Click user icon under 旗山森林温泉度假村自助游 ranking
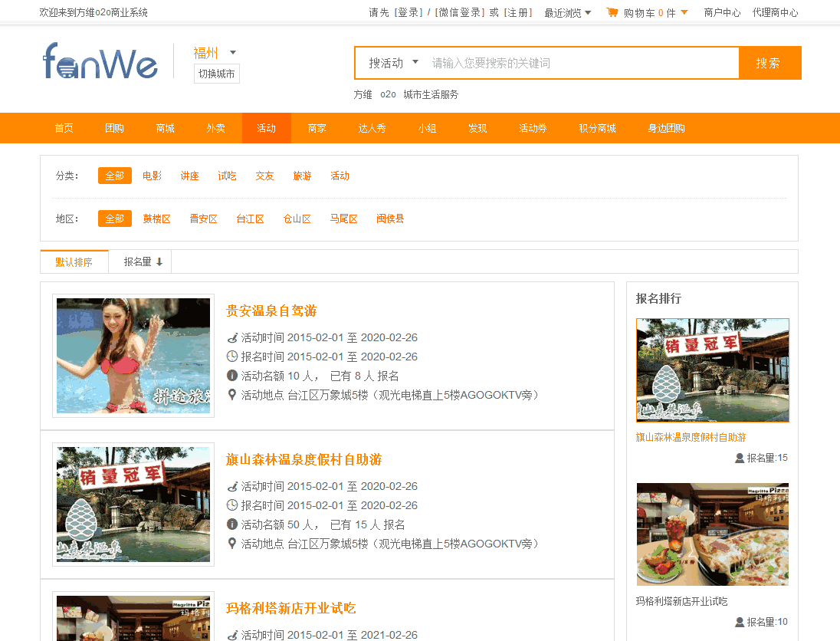The image size is (840, 641). (740, 458)
